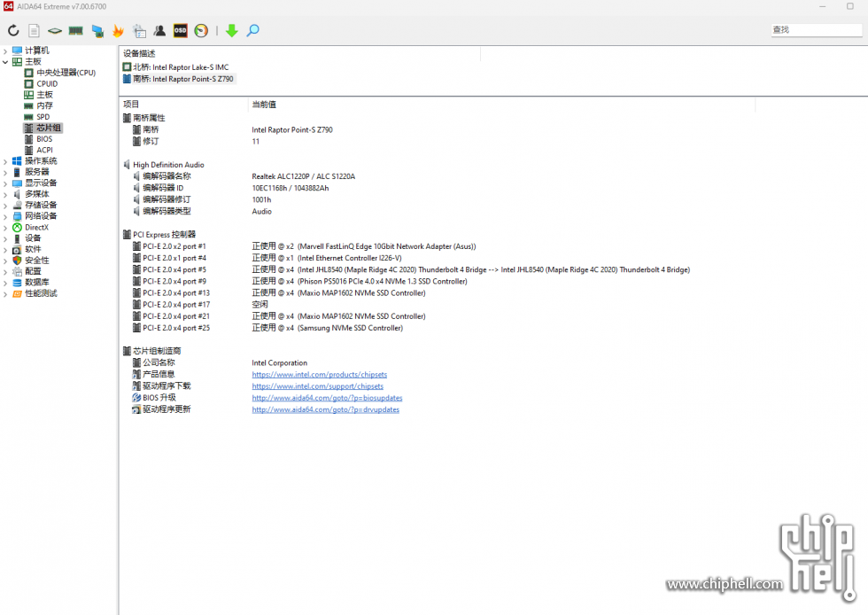
Task: Click the orange gauge toolbar icon
Action: 201,30
